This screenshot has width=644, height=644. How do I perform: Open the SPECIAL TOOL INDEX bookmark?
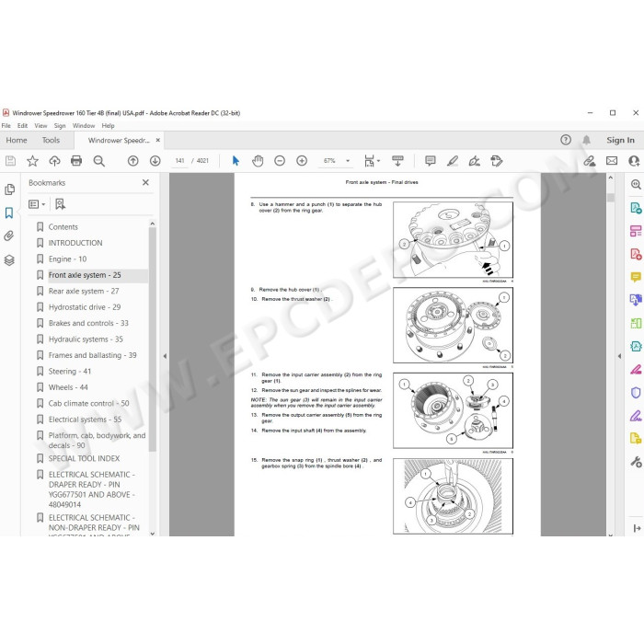point(84,458)
